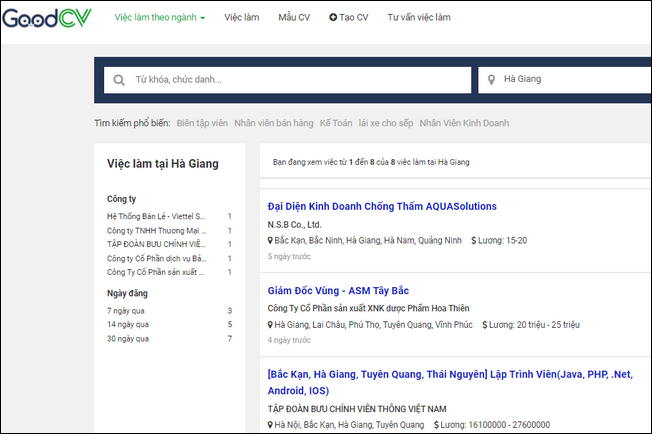652x434 pixels.
Task: Select popular search Kế Toán
Action: (335, 123)
